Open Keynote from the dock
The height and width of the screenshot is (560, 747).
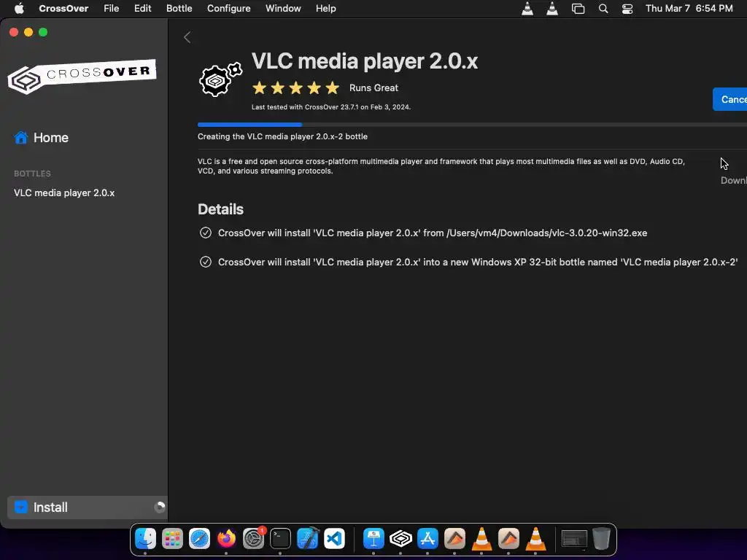373,539
